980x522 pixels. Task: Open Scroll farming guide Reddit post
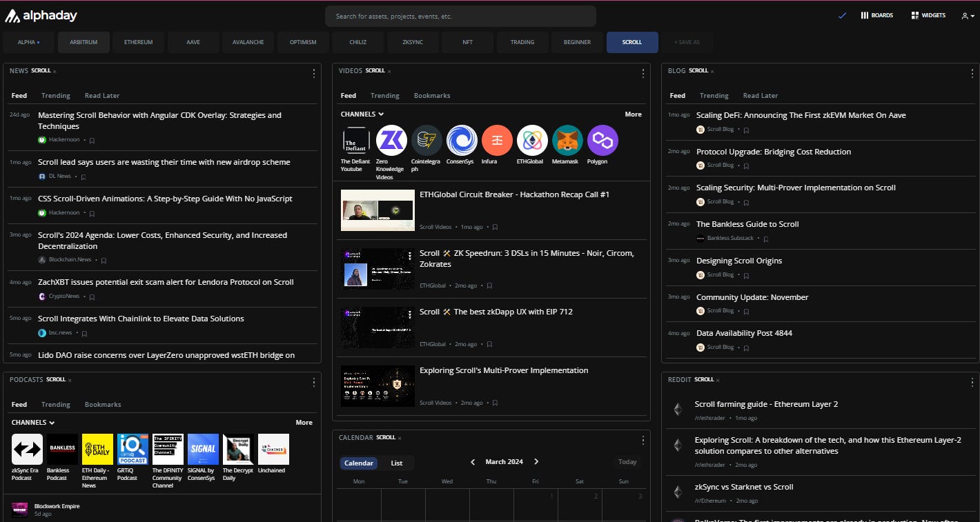pyautogui.click(x=766, y=404)
